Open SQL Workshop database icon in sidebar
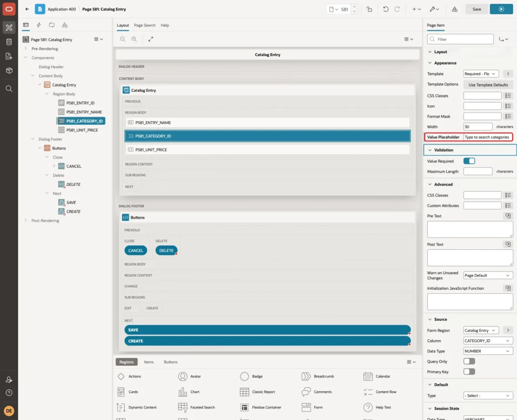Image resolution: width=517 pixels, height=420 pixels. pos(9,42)
